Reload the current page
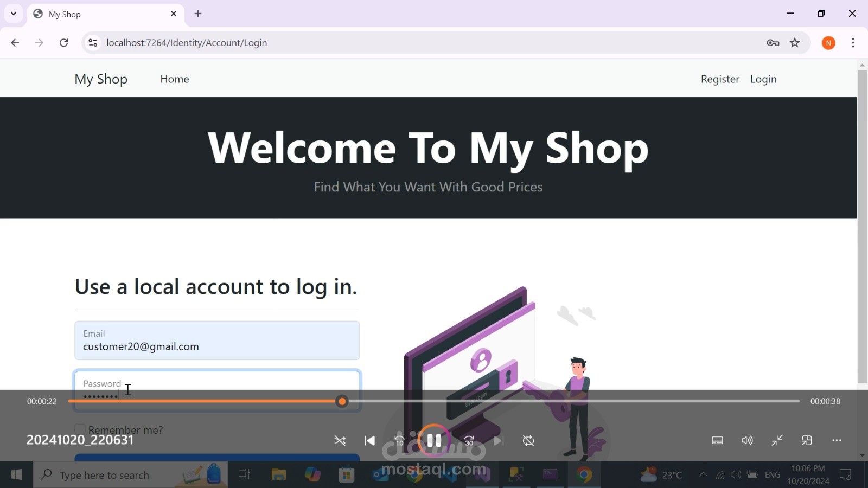This screenshot has height=488, width=868. pos(63,43)
